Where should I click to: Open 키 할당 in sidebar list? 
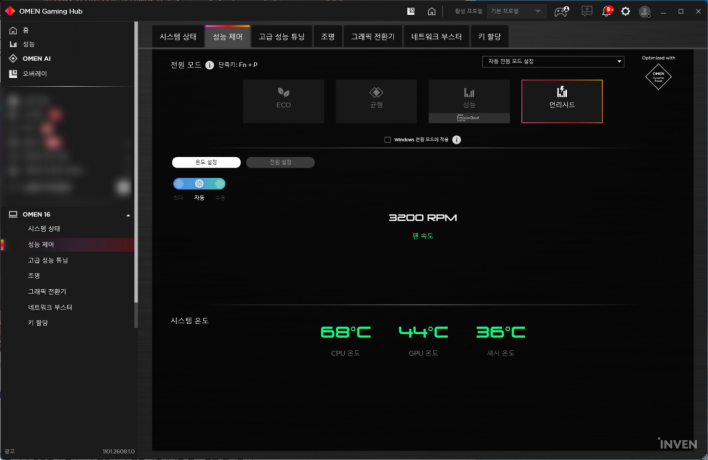38,323
